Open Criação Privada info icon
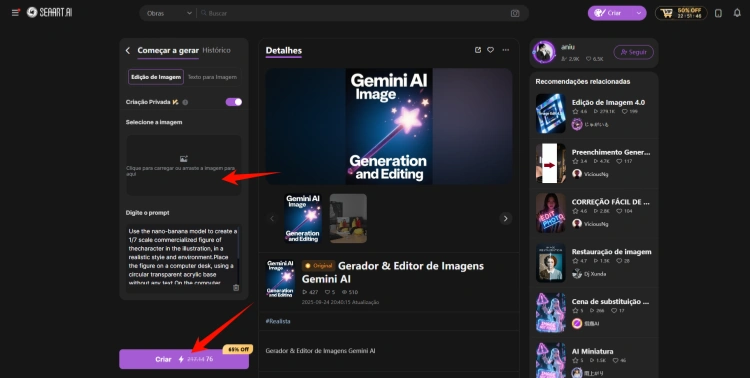This screenshot has height=378, width=750. tap(185, 102)
